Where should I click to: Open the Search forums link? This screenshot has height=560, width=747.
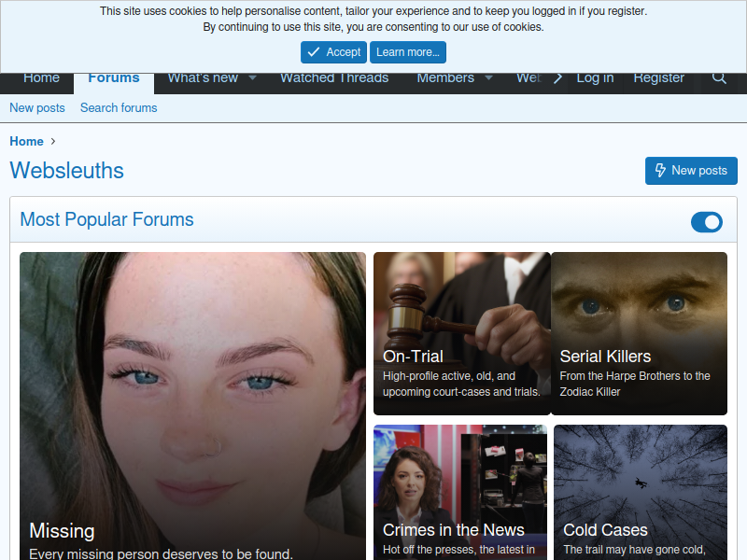pos(119,108)
